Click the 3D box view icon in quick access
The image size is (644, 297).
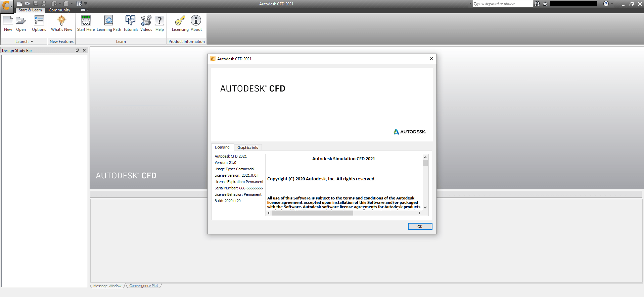[66, 4]
